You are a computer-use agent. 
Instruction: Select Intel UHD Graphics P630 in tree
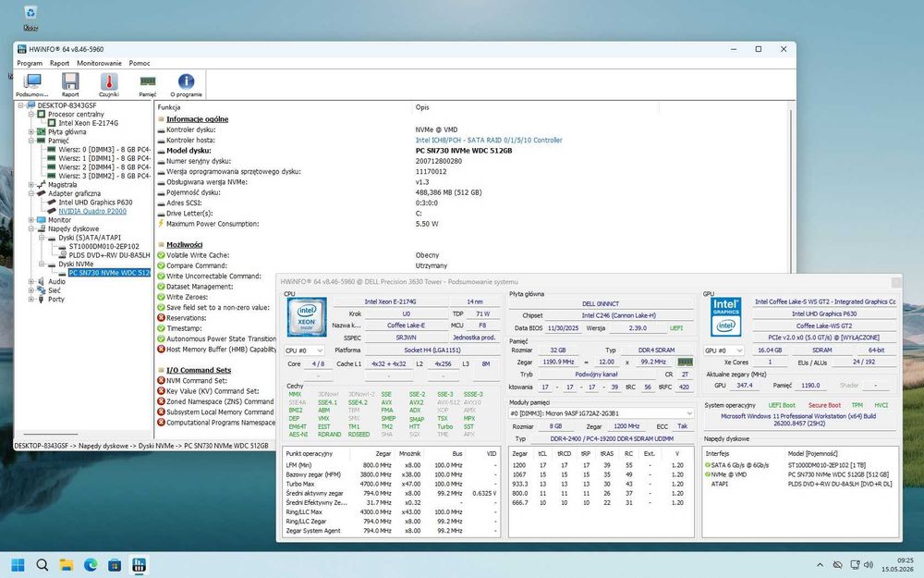pos(95,203)
